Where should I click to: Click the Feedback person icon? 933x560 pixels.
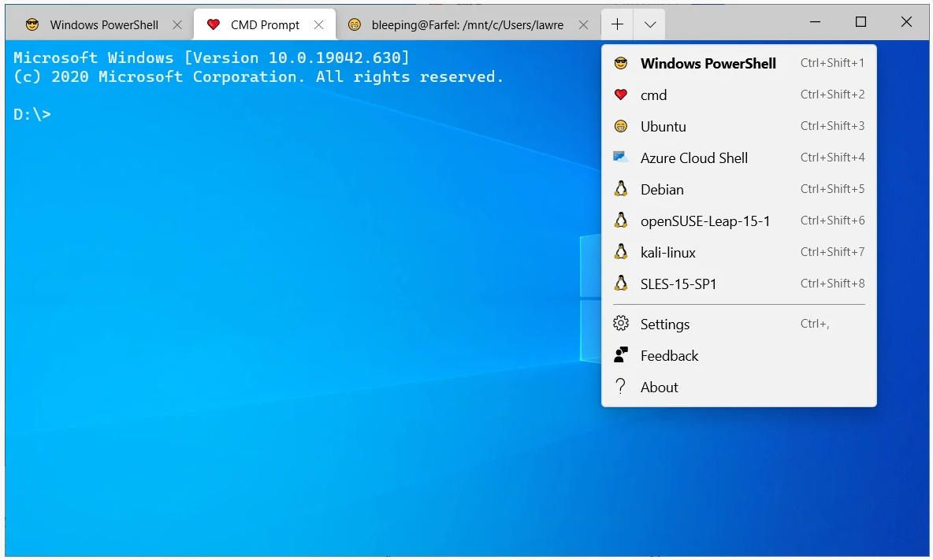point(621,355)
